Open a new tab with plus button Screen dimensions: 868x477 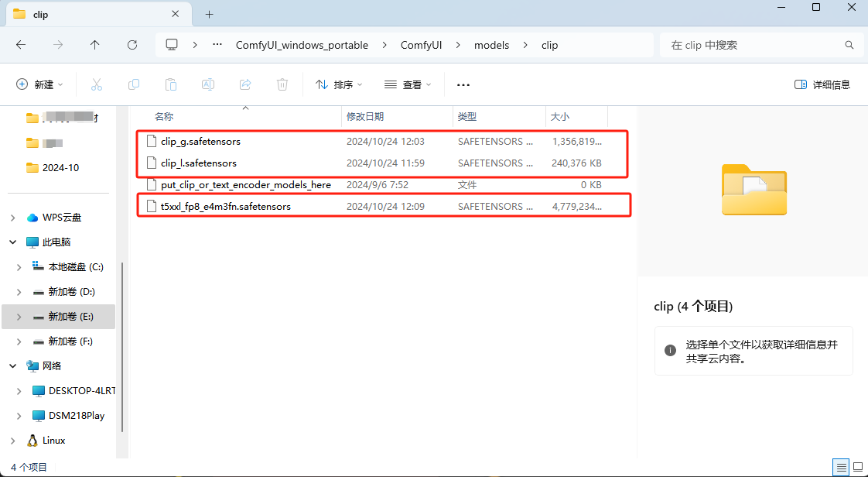coord(209,15)
